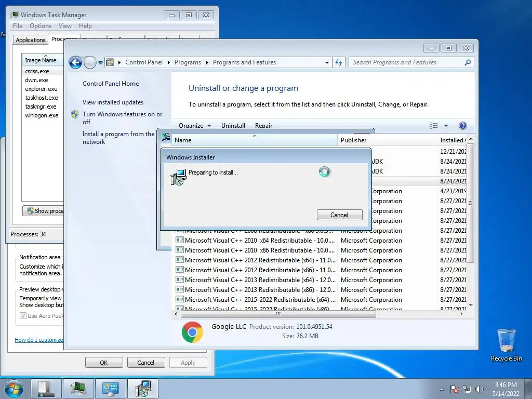Open the File menu in Task Manager
The width and height of the screenshot is (532, 399).
tap(18, 26)
